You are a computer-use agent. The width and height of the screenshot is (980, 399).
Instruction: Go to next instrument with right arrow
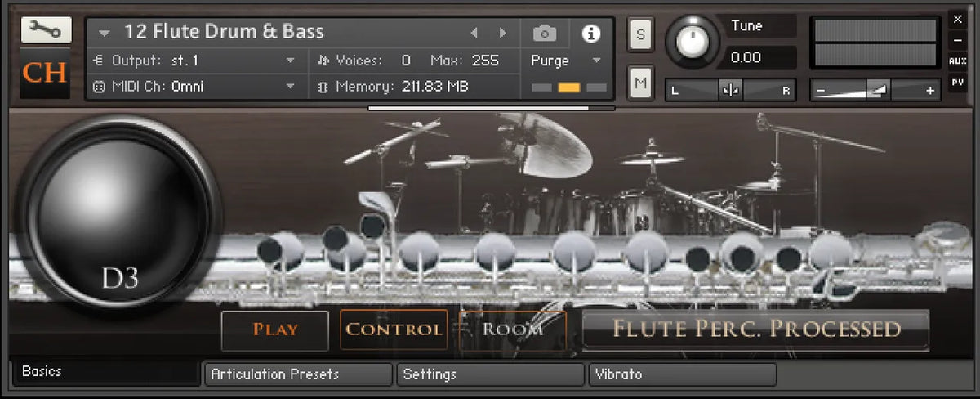[x=502, y=34]
